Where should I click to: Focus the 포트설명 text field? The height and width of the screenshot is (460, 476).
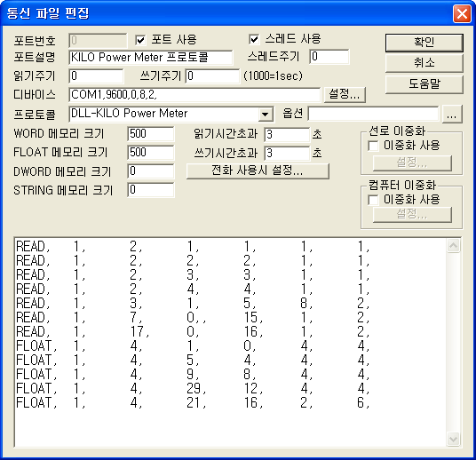[151, 58]
